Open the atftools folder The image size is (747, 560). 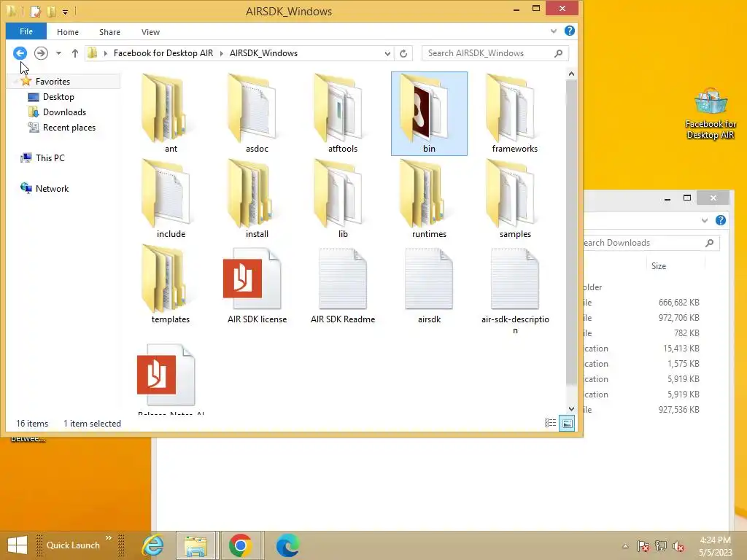pos(343,113)
